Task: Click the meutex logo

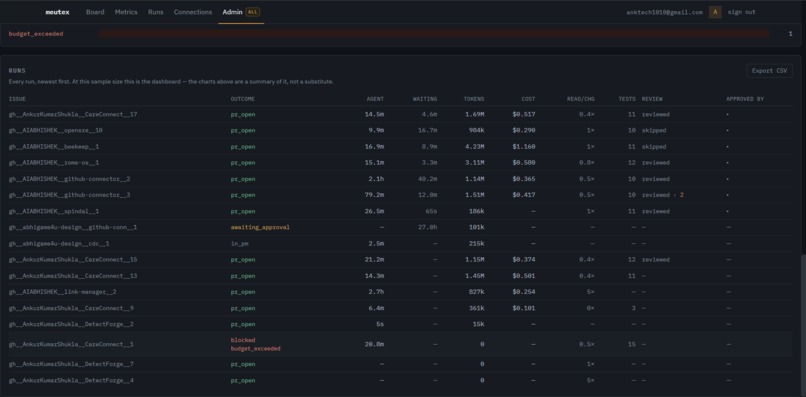Action: (57, 12)
